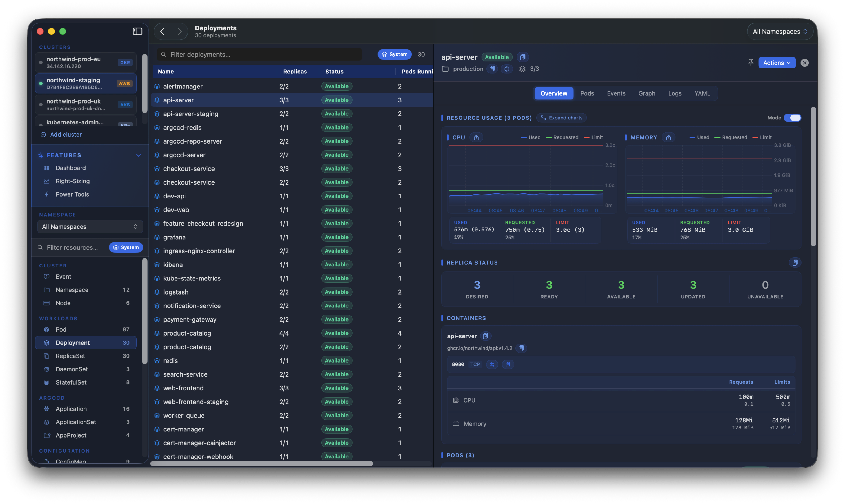Start port forward for port 8080

(x=492, y=364)
